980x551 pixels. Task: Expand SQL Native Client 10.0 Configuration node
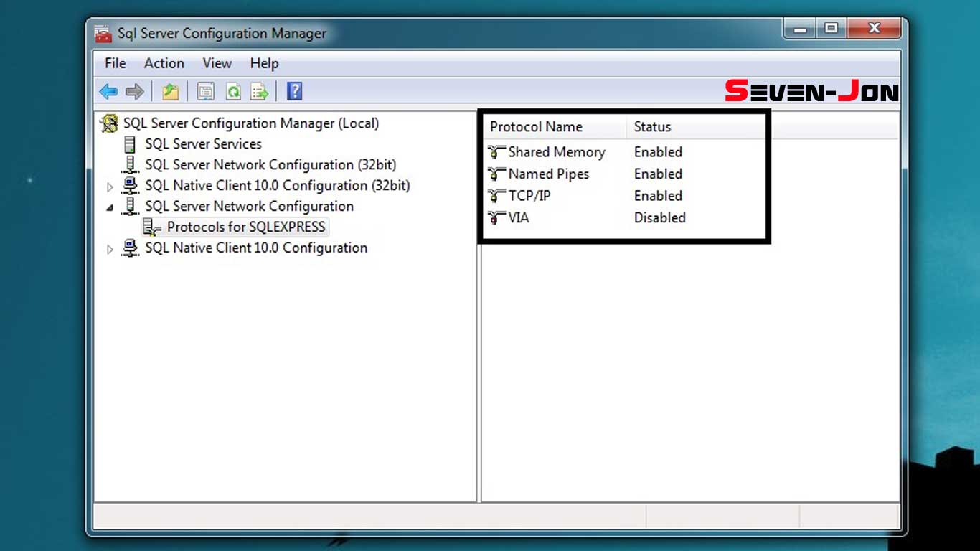click(x=110, y=249)
